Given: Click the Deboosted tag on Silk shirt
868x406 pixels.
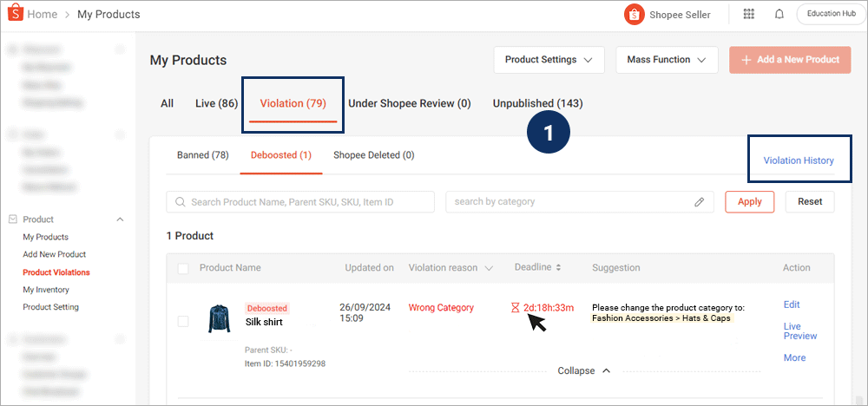Looking at the screenshot, I should pyautogui.click(x=266, y=308).
